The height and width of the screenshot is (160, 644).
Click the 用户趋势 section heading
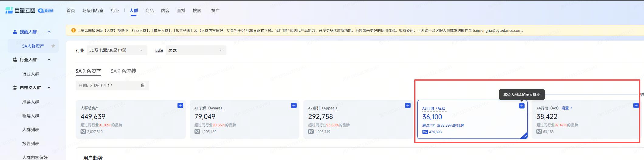pos(93,158)
